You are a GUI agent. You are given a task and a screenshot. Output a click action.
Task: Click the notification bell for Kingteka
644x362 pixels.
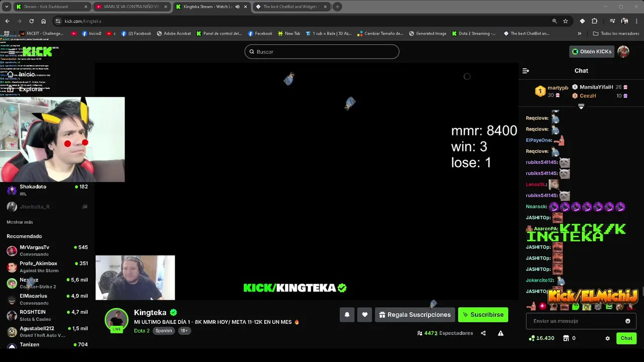[347, 315]
